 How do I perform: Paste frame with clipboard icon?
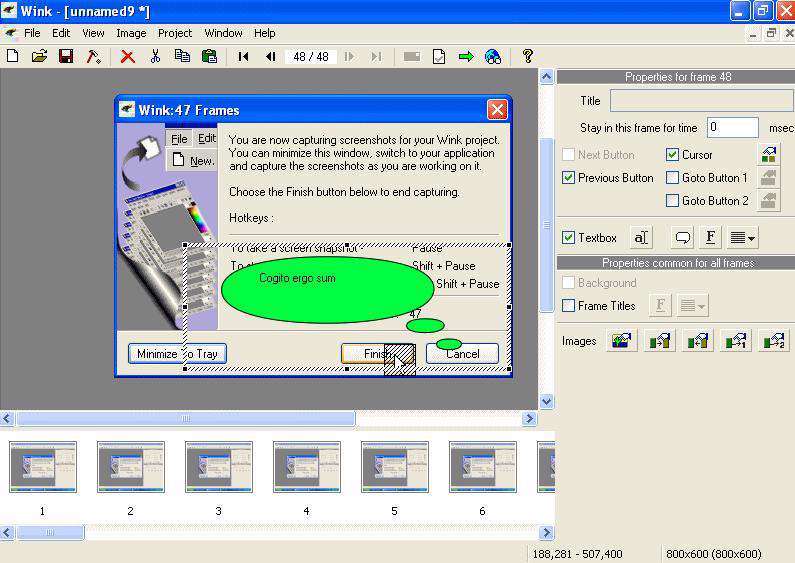(209, 56)
